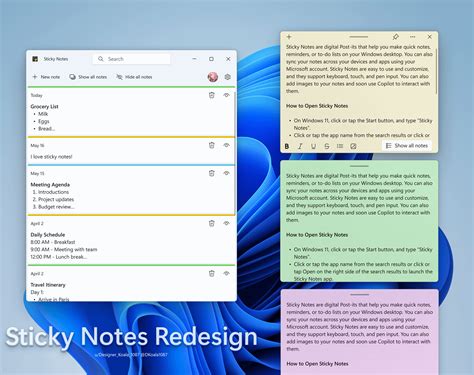Toggle visibility of Daily Schedule note
The height and width of the screenshot is (375, 474).
tap(227, 223)
